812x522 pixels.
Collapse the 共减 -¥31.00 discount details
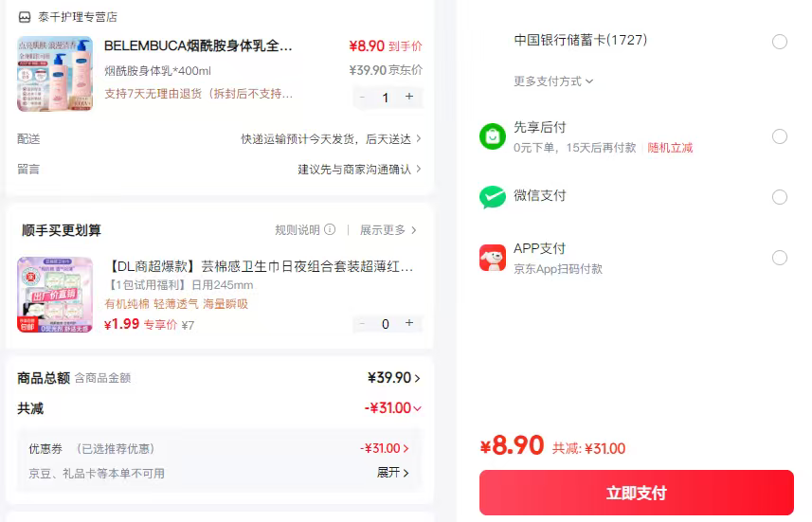click(x=417, y=408)
